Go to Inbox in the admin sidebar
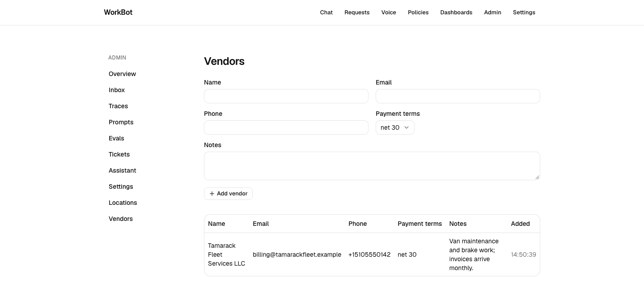 117,90
